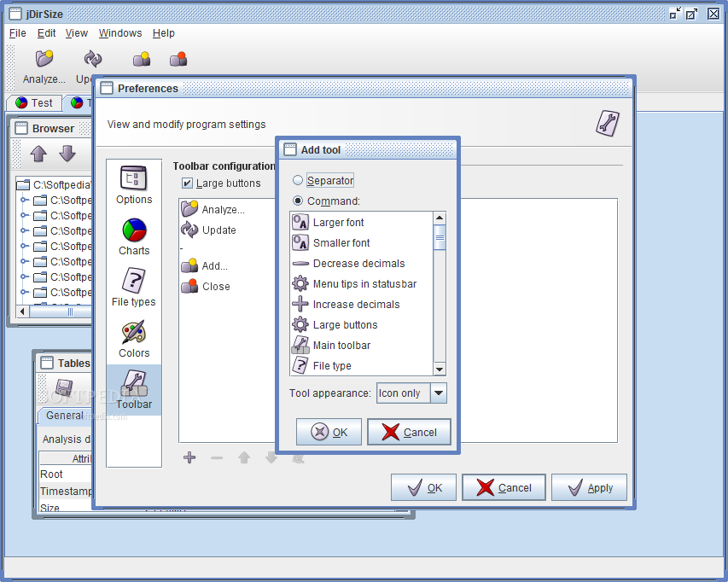Click the Update arrows icon in main toolbar
The image size is (728, 582).
(x=92, y=59)
